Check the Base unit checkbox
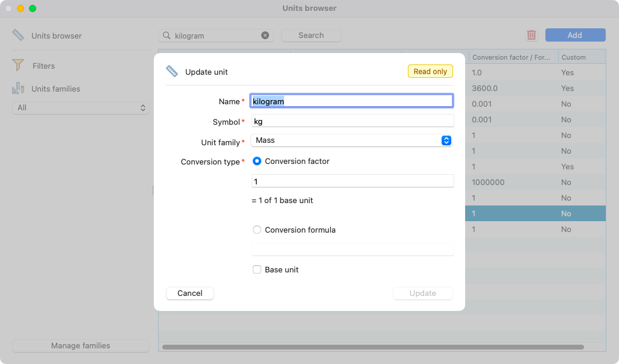Screen dimensions: 619x364 coord(257,269)
